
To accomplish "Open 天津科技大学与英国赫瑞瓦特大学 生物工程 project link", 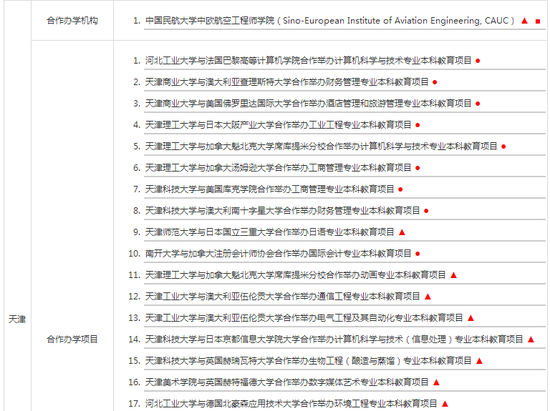I will tap(308, 361).
